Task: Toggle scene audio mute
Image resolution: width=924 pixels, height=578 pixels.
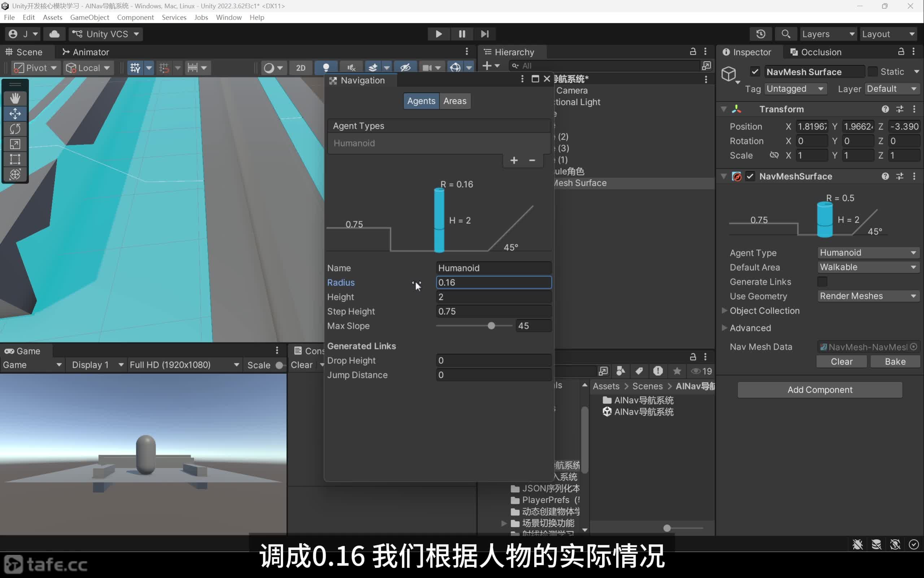Action: coord(351,68)
